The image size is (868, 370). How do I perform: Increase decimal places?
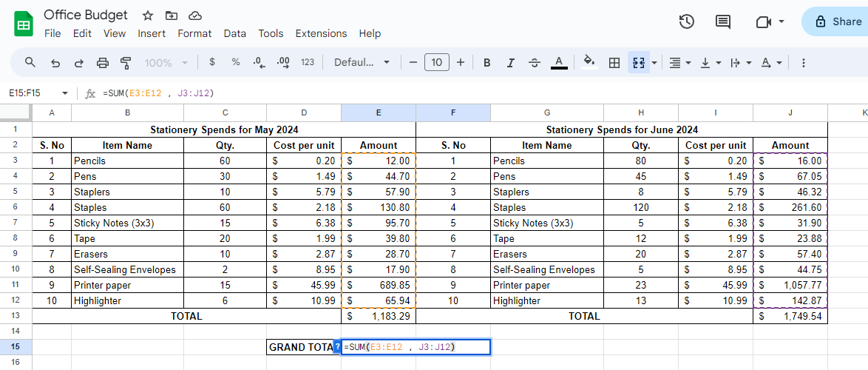pyautogui.click(x=283, y=63)
